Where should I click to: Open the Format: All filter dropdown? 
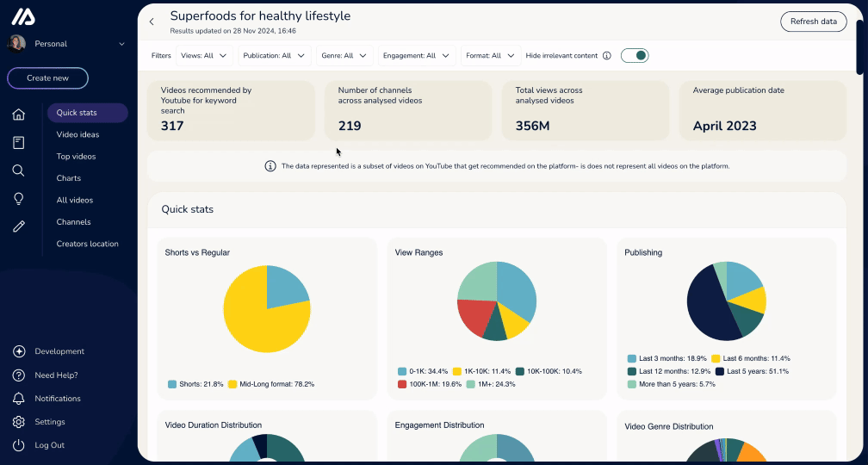tap(491, 55)
